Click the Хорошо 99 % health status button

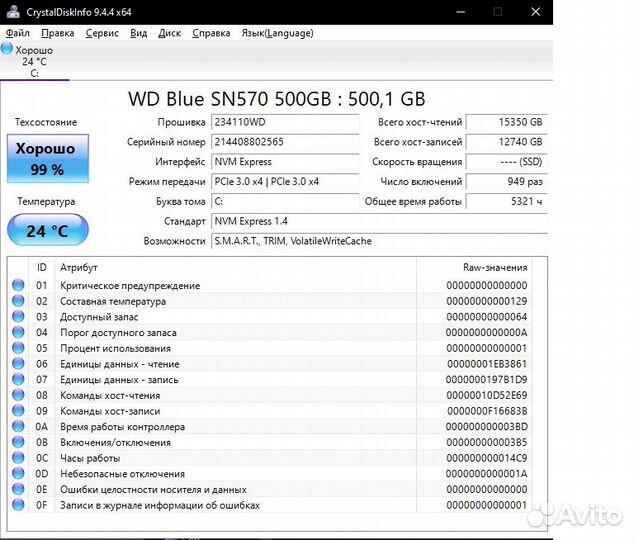[x=48, y=159]
